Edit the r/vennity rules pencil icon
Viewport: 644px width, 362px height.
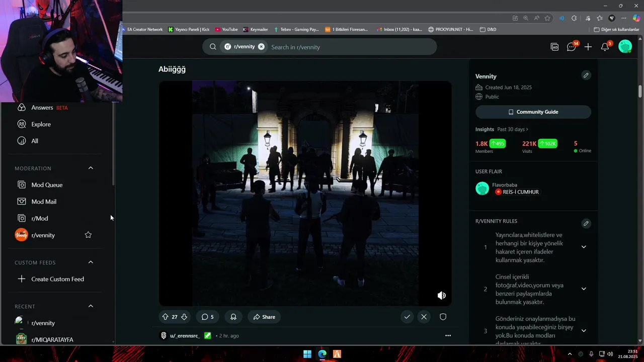[586, 223]
